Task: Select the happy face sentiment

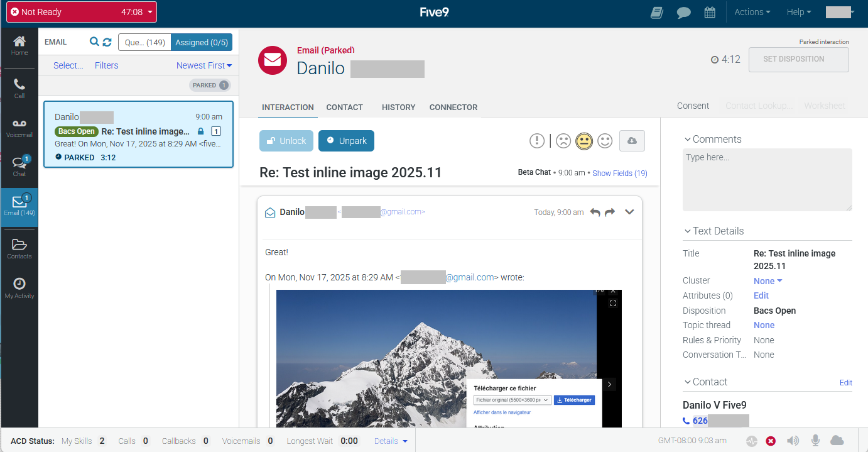Action: (605, 141)
